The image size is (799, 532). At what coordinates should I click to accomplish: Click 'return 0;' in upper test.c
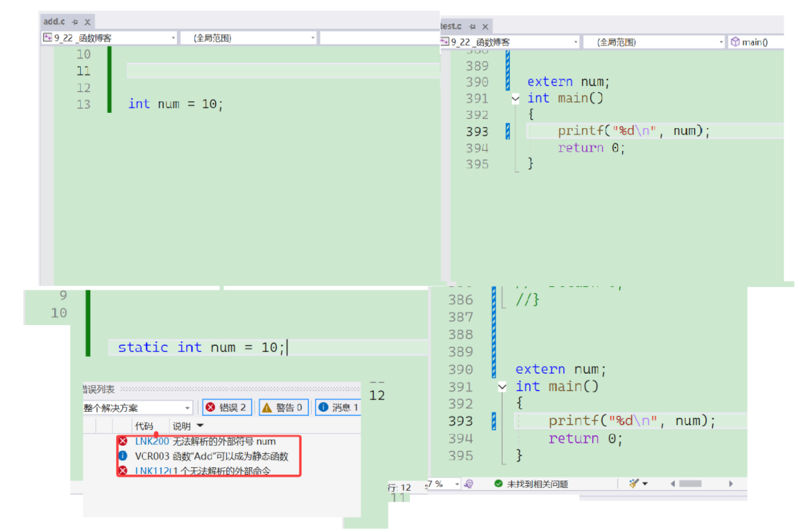pyautogui.click(x=591, y=148)
